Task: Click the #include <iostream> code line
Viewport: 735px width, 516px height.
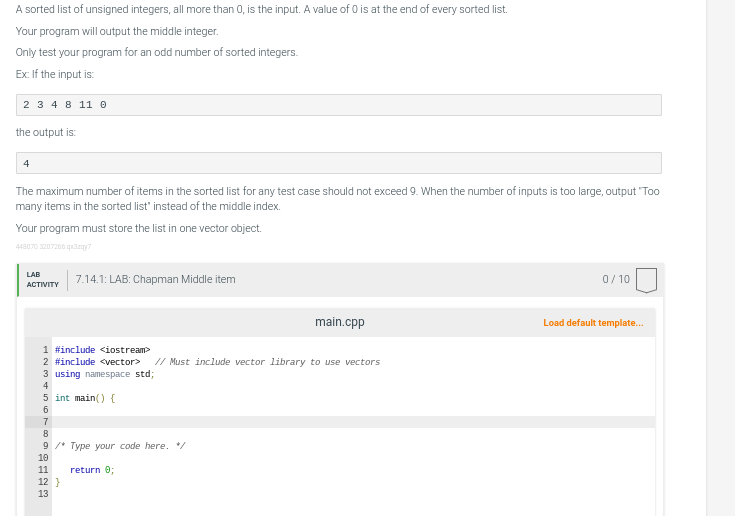Action: click(x=103, y=350)
